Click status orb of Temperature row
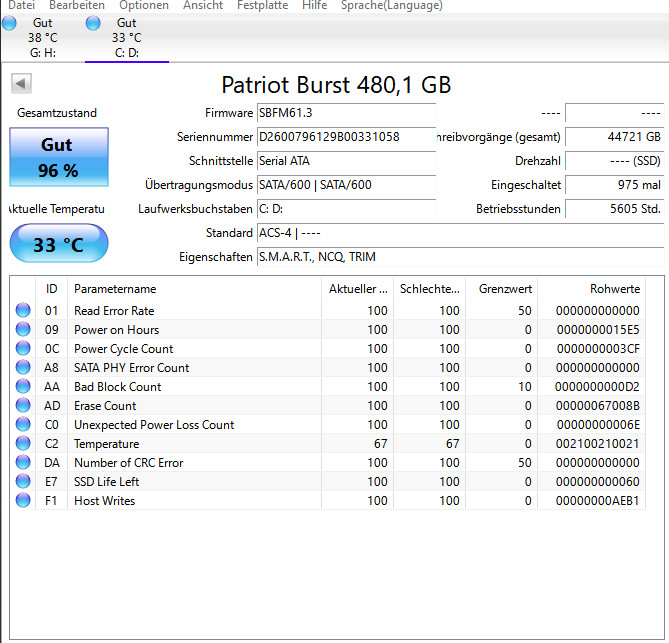Image resolution: width=669 pixels, height=643 pixels. (x=23, y=443)
